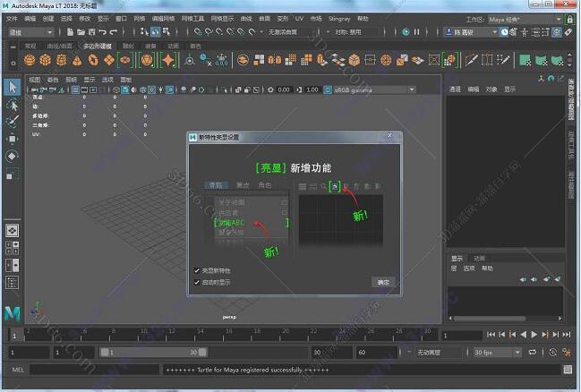Toggle the viewport grid display button
The height and width of the screenshot is (392, 581).
click(x=75, y=89)
